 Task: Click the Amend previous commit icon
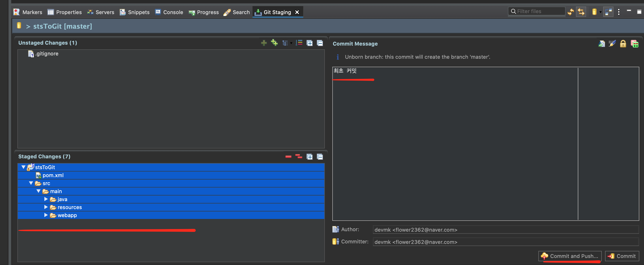point(602,44)
